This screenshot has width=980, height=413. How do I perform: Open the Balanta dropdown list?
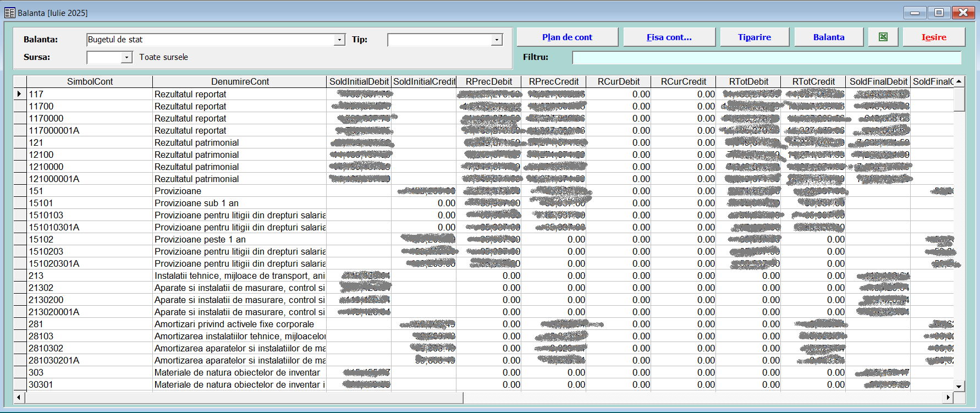(x=339, y=40)
